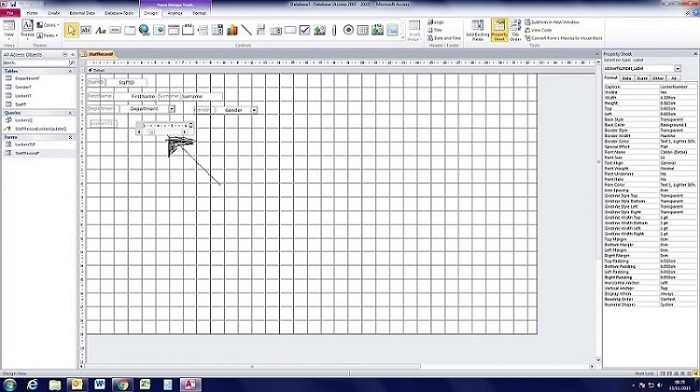This screenshot has width=700, height=392.
Task: Select the Option Button control tool
Action: (349, 30)
